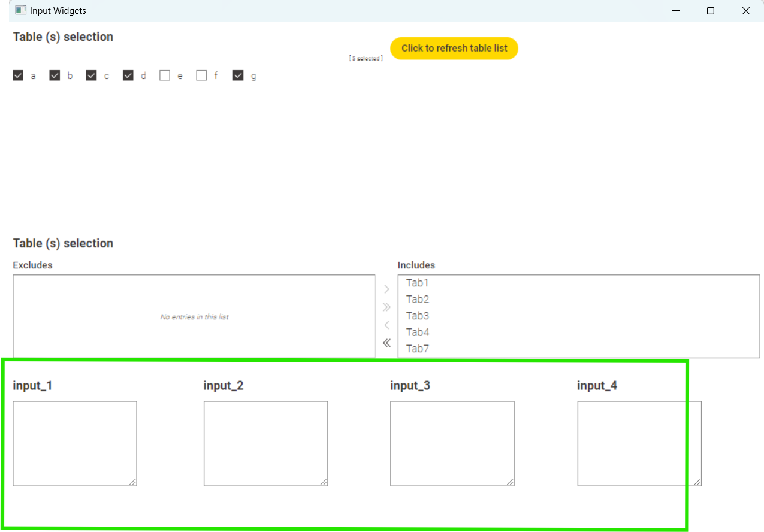Image resolution: width=764 pixels, height=532 pixels.
Task: Disable the checkbox labeled g
Action: (x=238, y=75)
